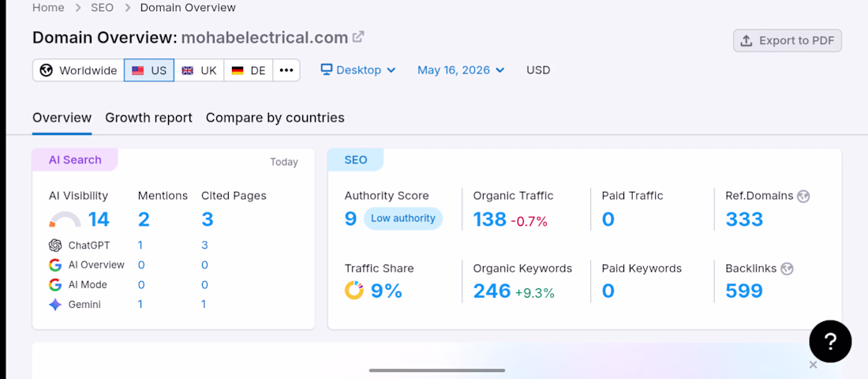Click ChatGPT mentions count 1
This screenshot has height=379, width=868.
pos(140,245)
